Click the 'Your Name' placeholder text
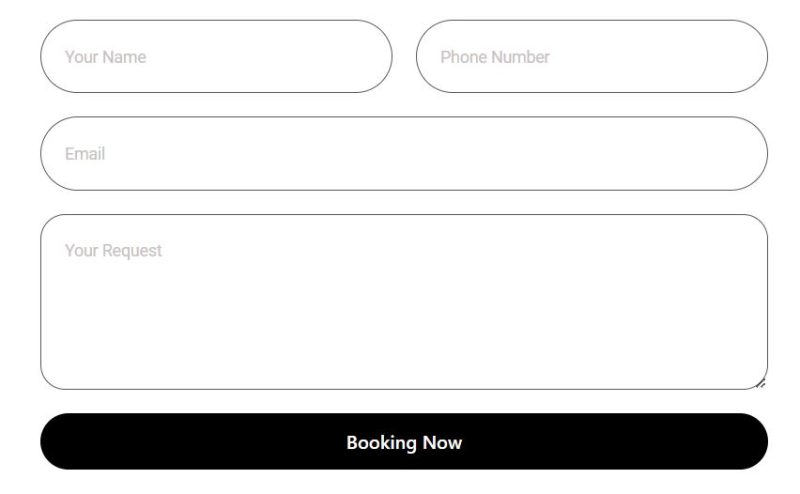This screenshot has height=494, width=800. [105, 57]
